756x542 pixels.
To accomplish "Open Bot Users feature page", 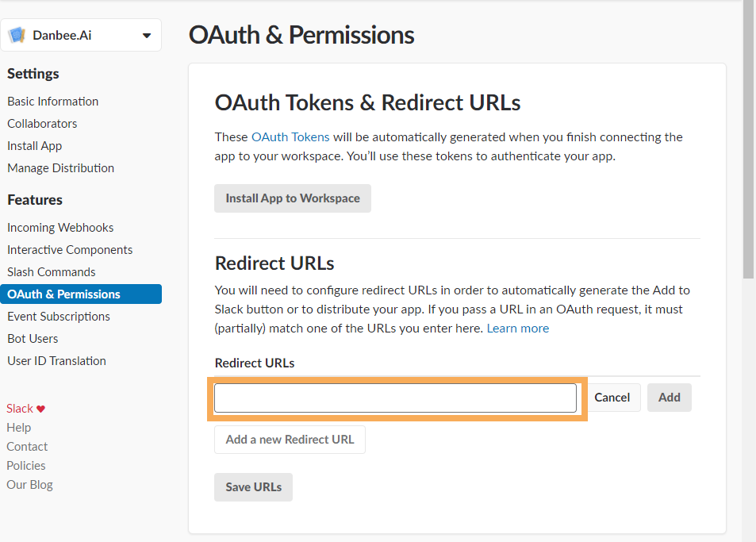I will (33, 339).
